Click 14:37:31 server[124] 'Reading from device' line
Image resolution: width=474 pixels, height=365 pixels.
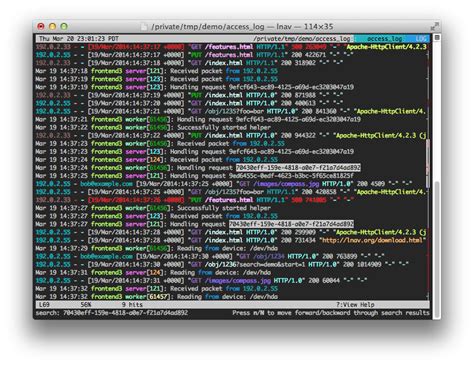(153, 272)
